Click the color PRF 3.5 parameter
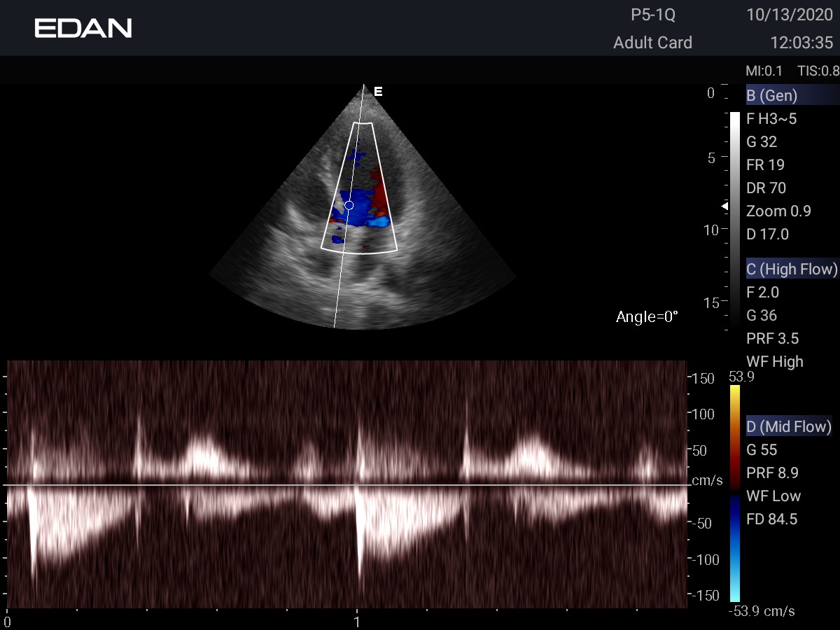 click(x=773, y=338)
